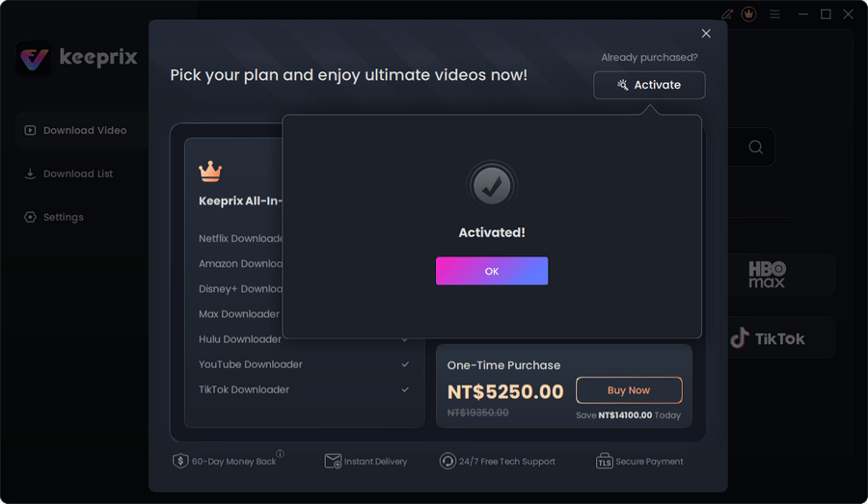Close the plan selection dialog
Screen dimensions: 868x504
[706, 34]
